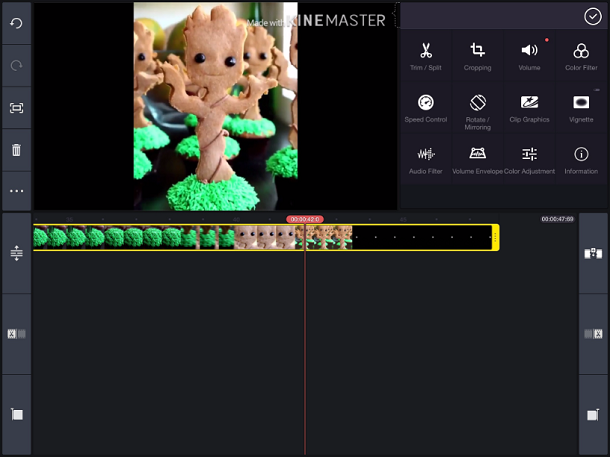Open the capture frame icon
The image size is (610, 457).
point(16,108)
